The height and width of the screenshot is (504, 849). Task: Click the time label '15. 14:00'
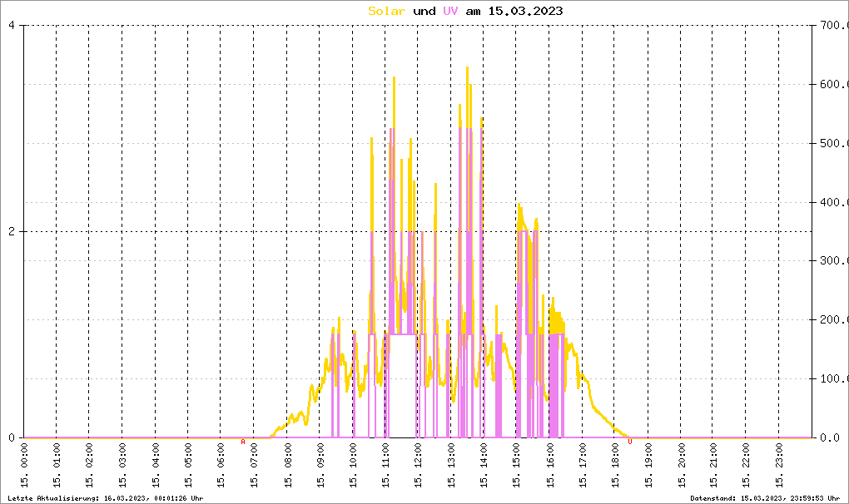[x=484, y=465]
